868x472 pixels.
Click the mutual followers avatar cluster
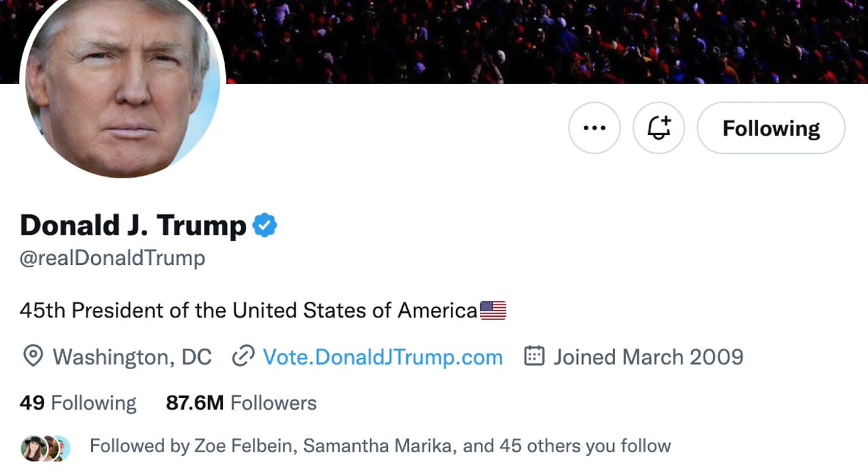(45, 448)
